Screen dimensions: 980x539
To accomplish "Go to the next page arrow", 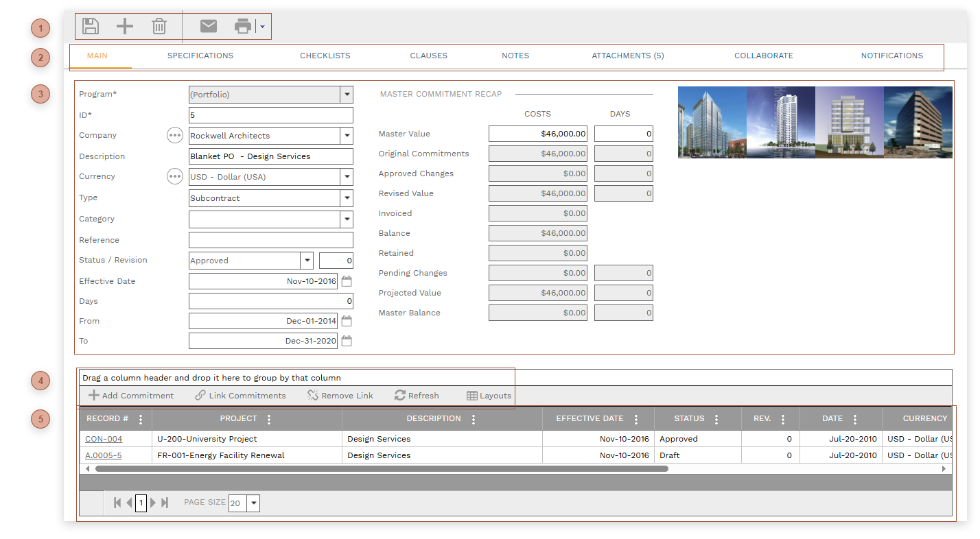I will point(153,503).
